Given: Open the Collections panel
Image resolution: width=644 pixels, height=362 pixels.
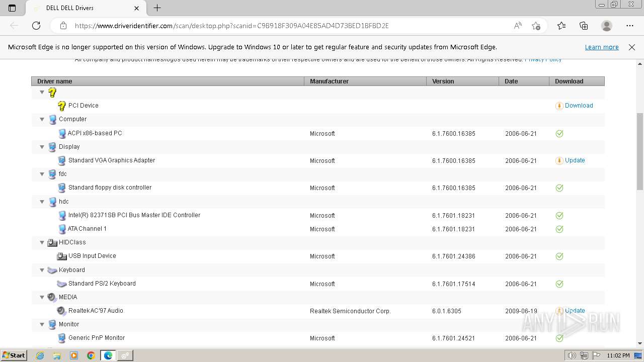Looking at the screenshot, I should click(x=584, y=26).
